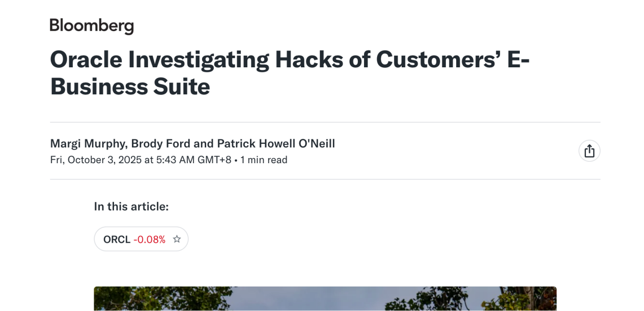This screenshot has width=644, height=311.
Task: Click author name Patrick Howell O'Neill
Action: [276, 144]
